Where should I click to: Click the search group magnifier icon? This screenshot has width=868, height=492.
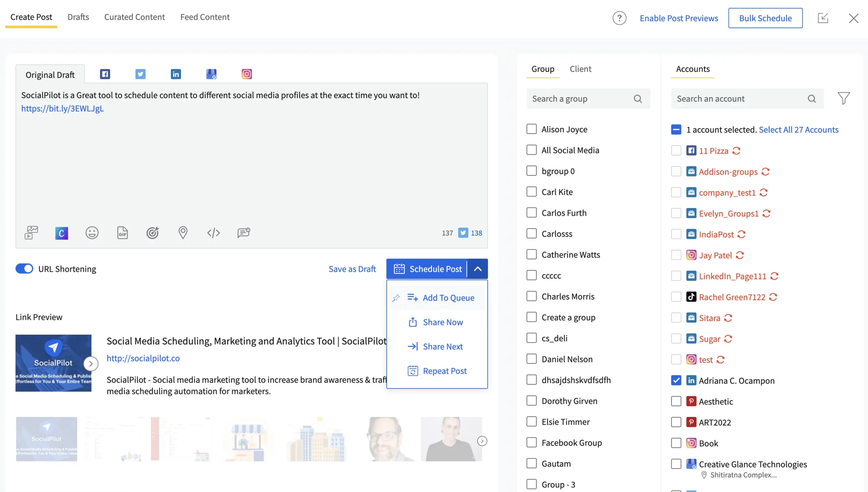pos(638,99)
